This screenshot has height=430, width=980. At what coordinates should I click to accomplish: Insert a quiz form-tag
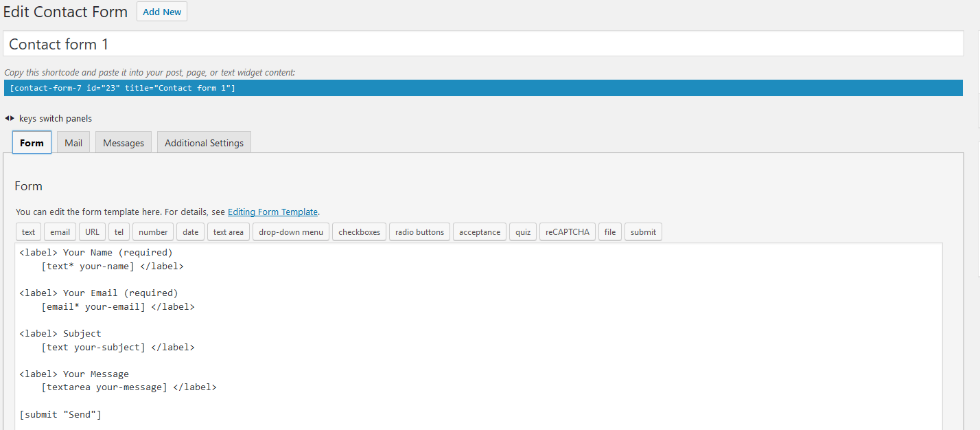[522, 231]
